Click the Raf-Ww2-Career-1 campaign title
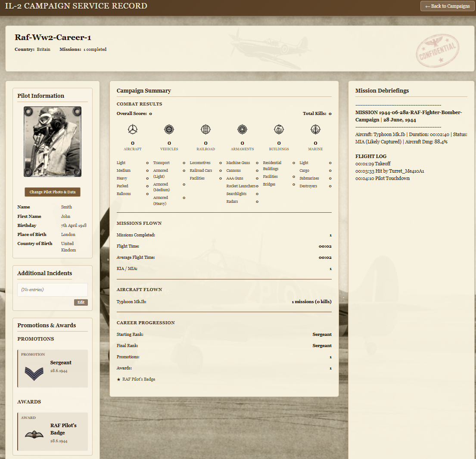Screen dimensions: 476x459 click(x=53, y=37)
